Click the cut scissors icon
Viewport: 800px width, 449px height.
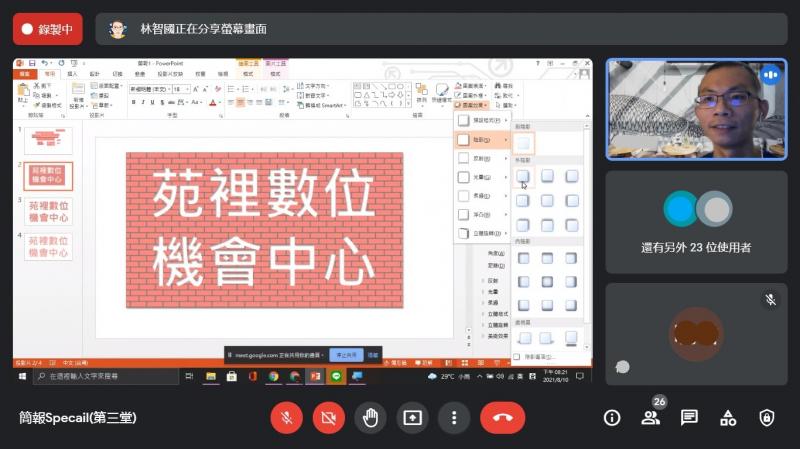37,86
